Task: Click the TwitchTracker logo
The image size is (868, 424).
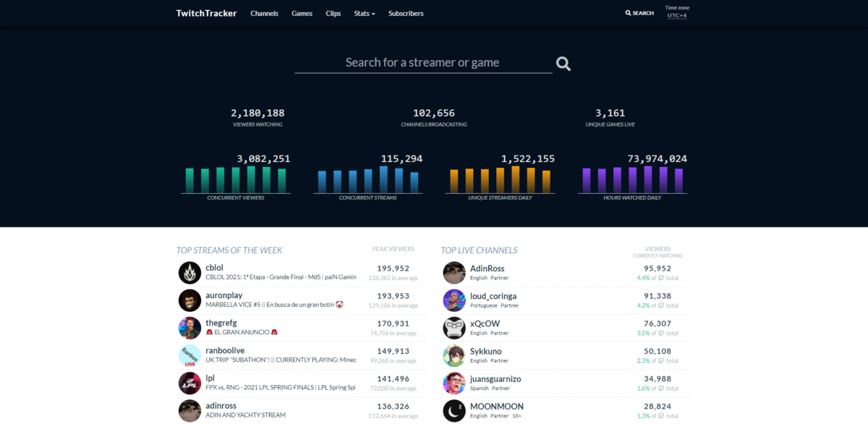Action: pyautogui.click(x=206, y=13)
